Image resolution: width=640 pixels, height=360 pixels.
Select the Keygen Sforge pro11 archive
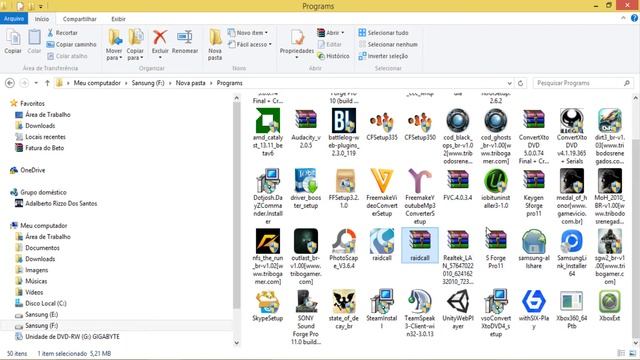[x=534, y=181]
